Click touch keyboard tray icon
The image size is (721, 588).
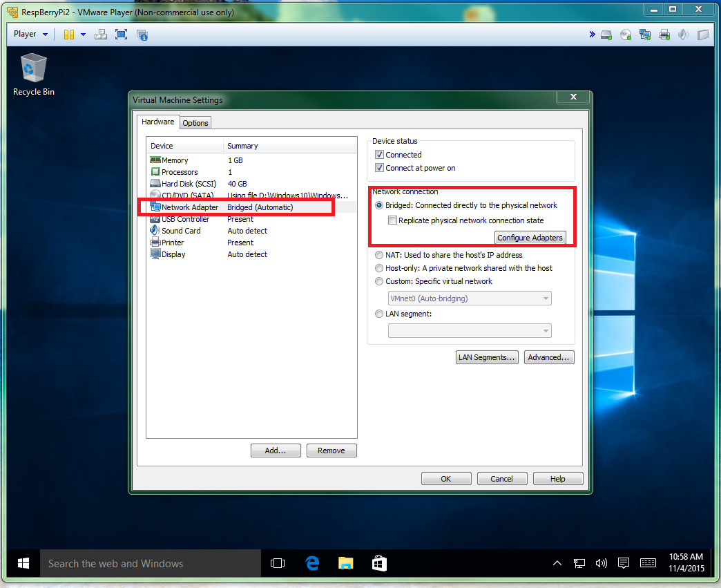pyautogui.click(x=648, y=563)
